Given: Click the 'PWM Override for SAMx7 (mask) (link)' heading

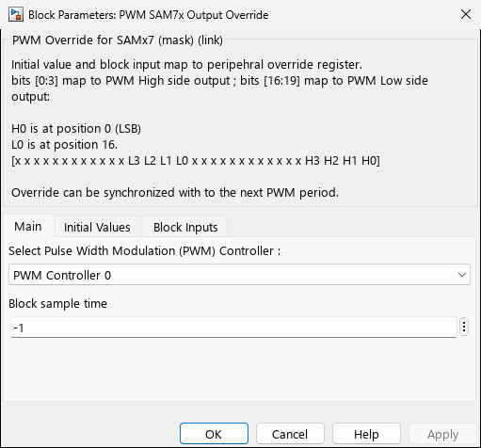Looking at the screenshot, I should 118,40.
